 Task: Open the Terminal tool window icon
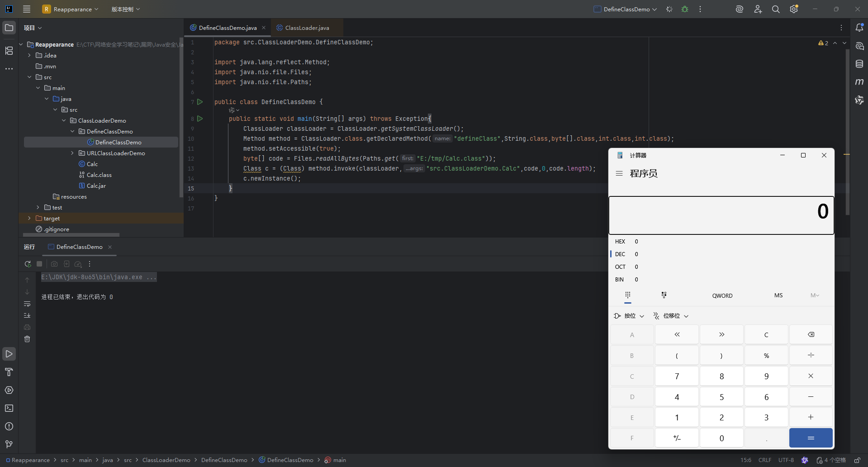9,408
